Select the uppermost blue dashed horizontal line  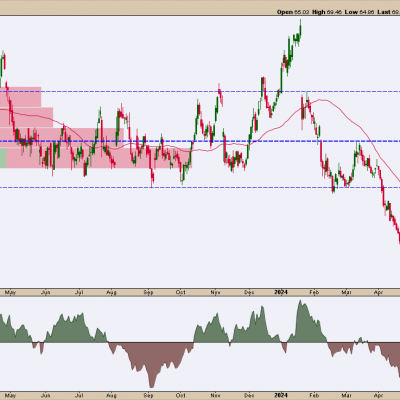(x=200, y=91)
